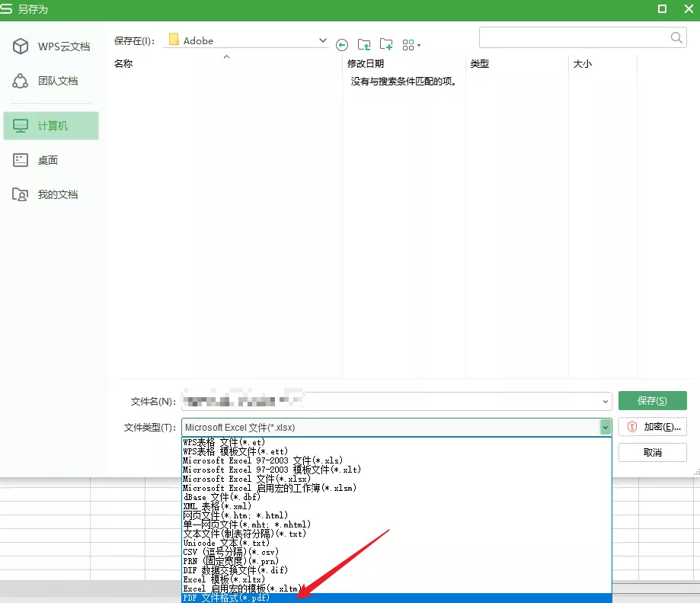Expand the 保存在 Adobe folder dropdown
This screenshot has height=603, width=700.
tap(322, 40)
